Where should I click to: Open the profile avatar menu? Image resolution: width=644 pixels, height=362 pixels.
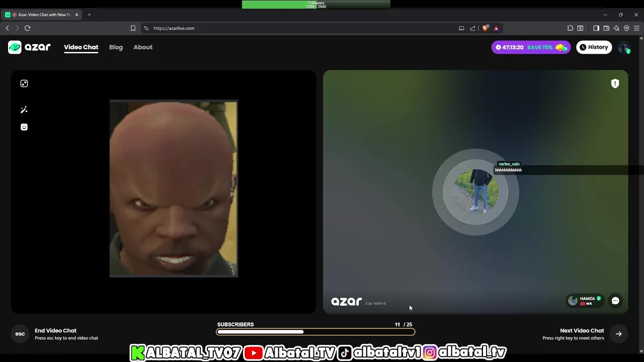pos(624,48)
